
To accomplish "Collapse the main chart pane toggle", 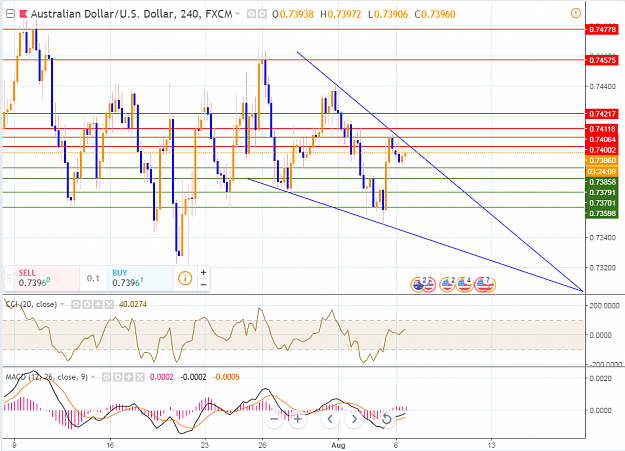I will 10,14.
